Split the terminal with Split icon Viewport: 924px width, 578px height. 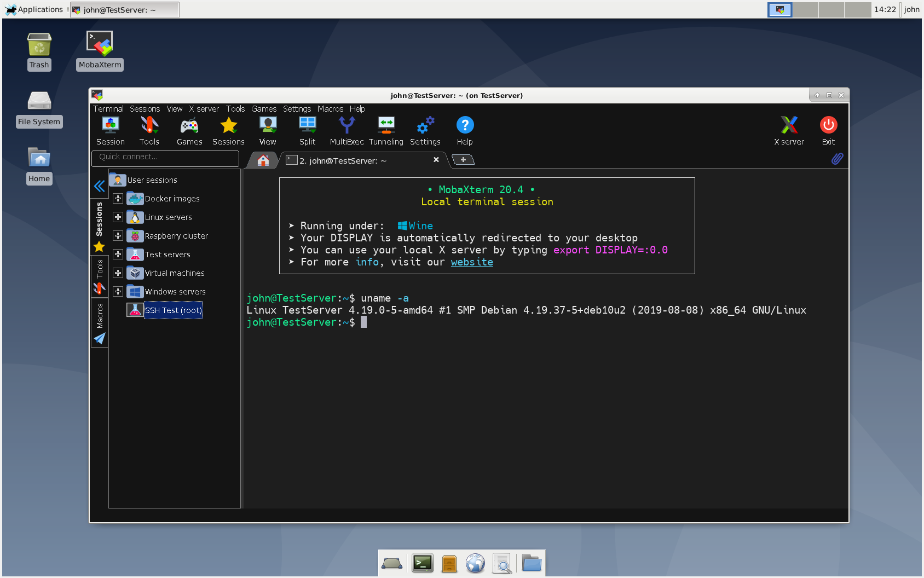pyautogui.click(x=307, y=131)
